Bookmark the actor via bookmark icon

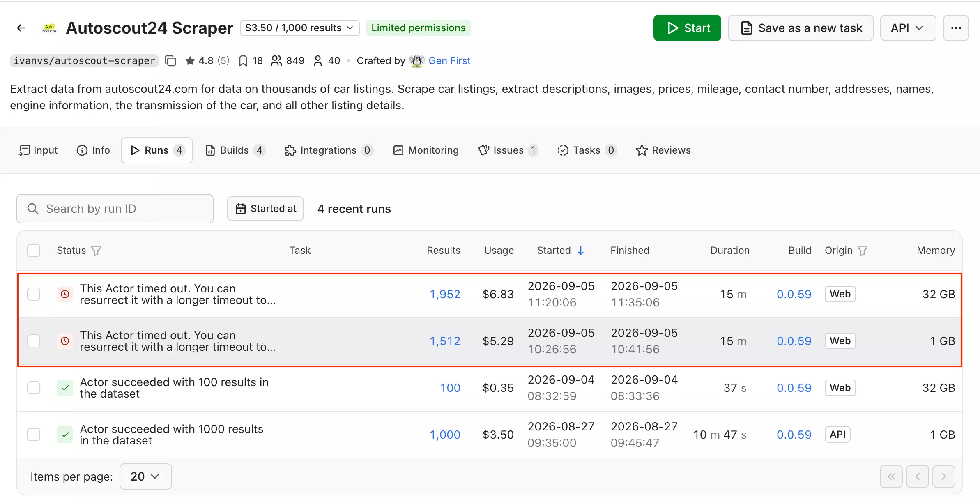243,61
